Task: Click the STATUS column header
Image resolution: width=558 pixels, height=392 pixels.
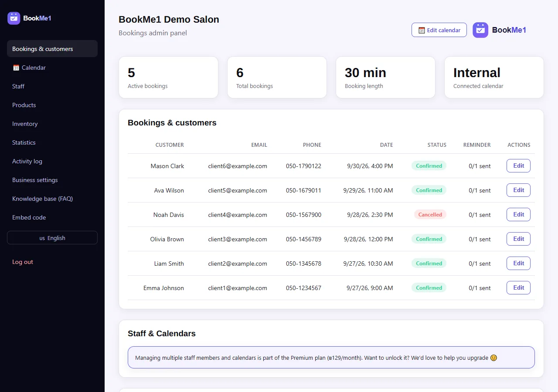Action: click(x=437, y=145)
